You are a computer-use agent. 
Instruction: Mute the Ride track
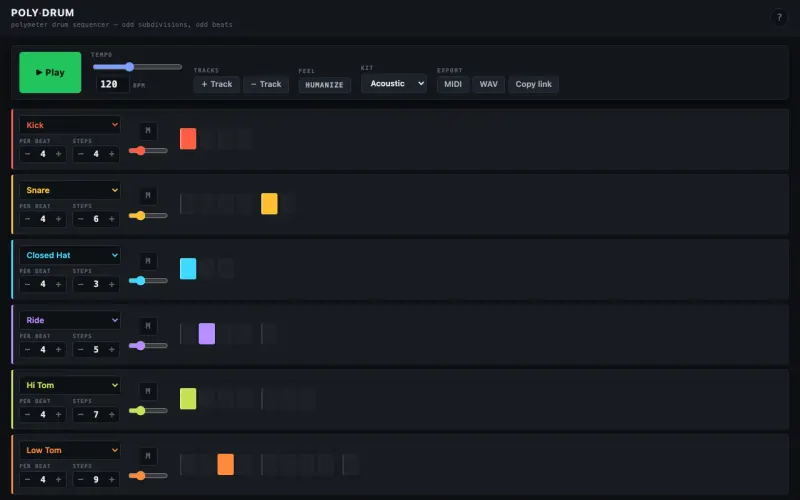[148, 326]
